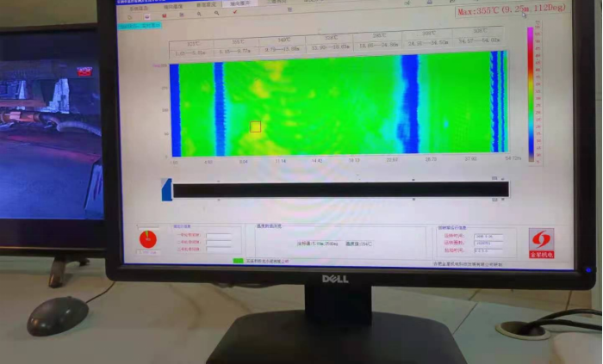Select the yellow square marker on thermal map

point(255,126)
